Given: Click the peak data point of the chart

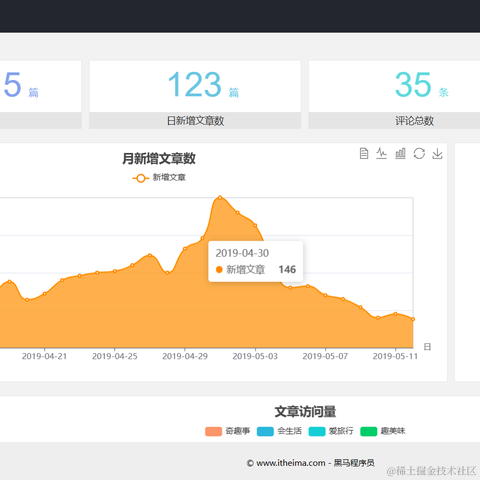Looking at the screenshot, I should click(220, 198).
